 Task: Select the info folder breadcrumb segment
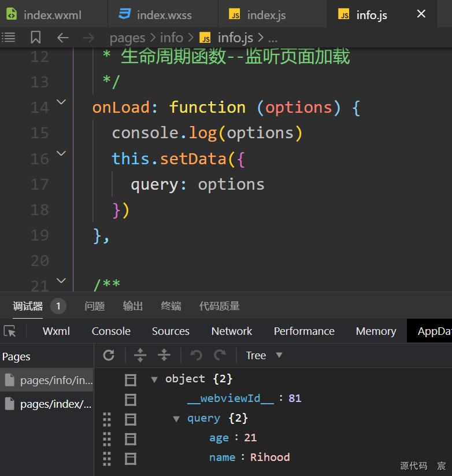pyautogui.click(x=172, y=38)
